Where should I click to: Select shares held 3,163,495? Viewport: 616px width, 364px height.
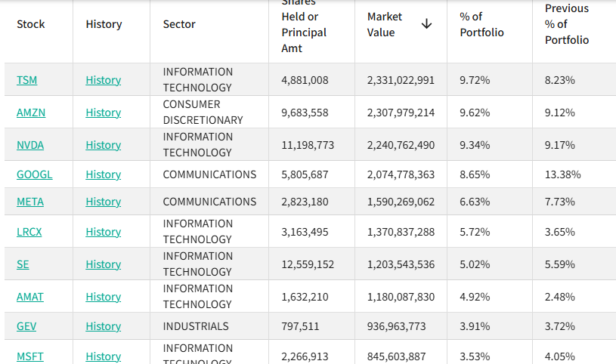click(305, 232)
